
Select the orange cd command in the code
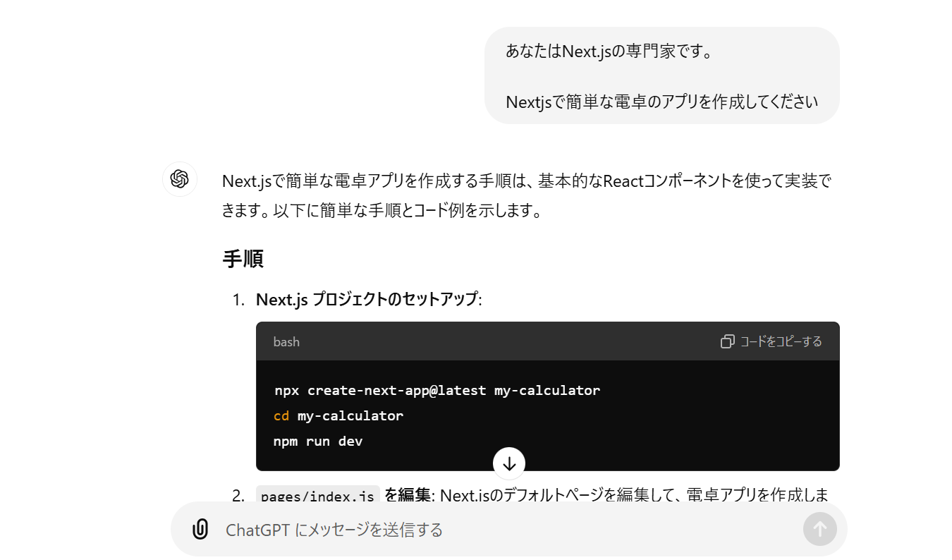tap(281, 415)
